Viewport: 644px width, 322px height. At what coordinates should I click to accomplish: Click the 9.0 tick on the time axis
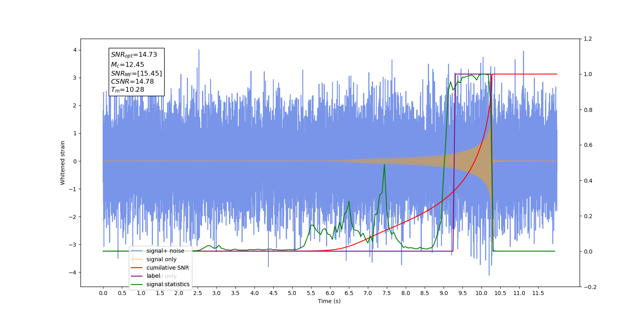pos(444,293)
